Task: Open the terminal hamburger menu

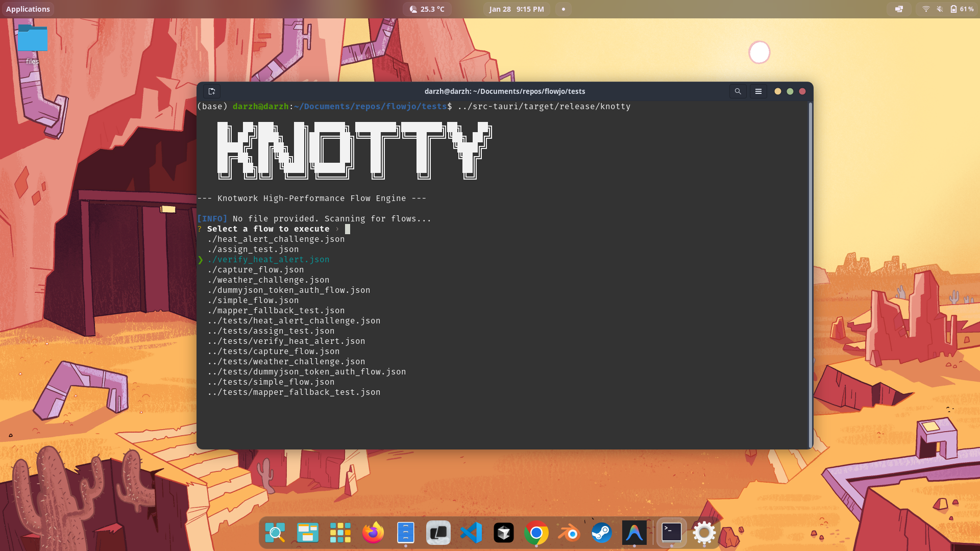Action: [x=758, y=91]
